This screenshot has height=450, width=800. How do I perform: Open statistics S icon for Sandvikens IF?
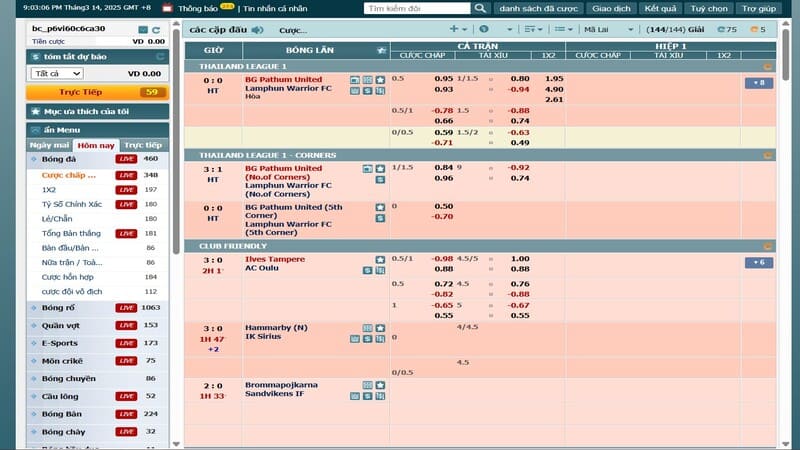pos(367,396)
